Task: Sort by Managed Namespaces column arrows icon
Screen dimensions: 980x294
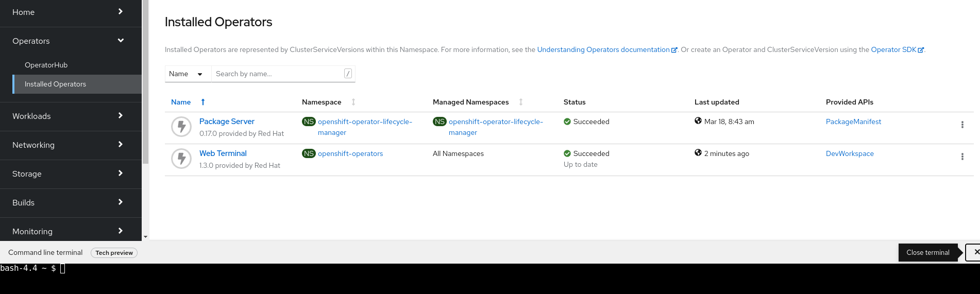Action: point(521,102)
